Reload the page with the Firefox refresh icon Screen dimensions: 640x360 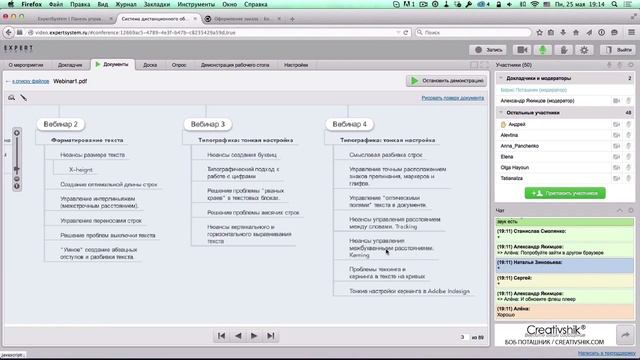click(x=406, y=32)
